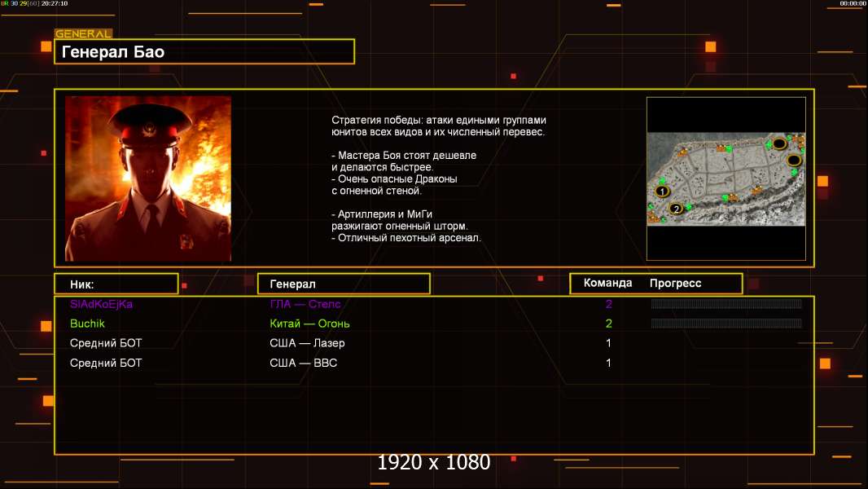
Task: Click the small GENERAL tab label
Action: click(83, 34)
